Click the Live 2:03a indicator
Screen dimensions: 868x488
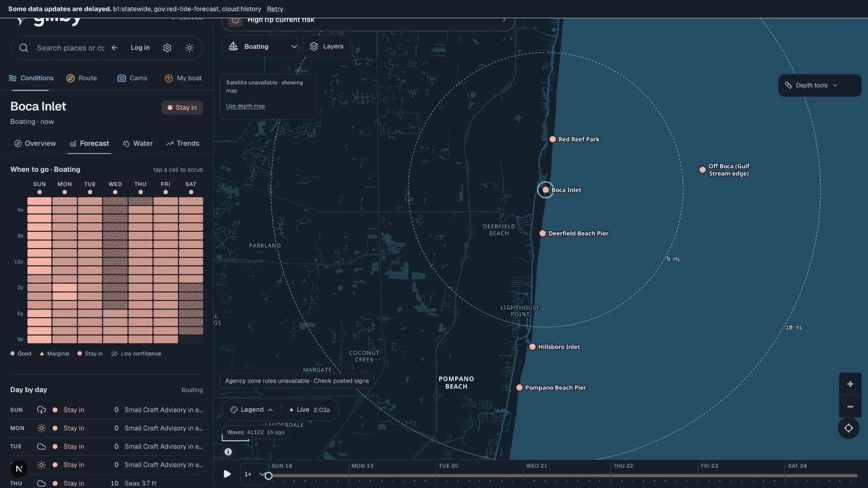coord(310,410)
